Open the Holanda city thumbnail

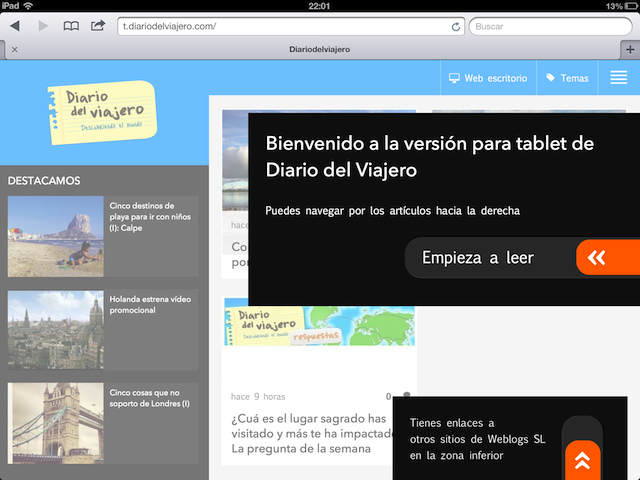[56, 330]
